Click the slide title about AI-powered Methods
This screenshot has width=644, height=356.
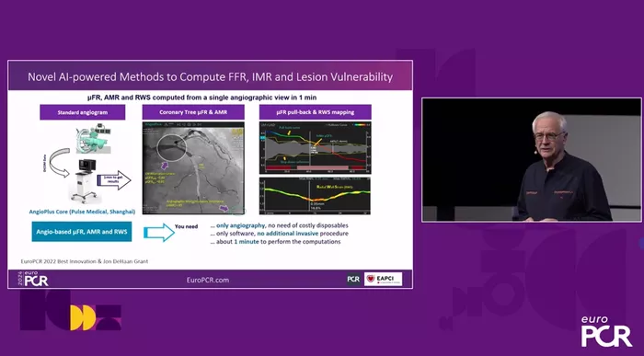tap(211, 76)
